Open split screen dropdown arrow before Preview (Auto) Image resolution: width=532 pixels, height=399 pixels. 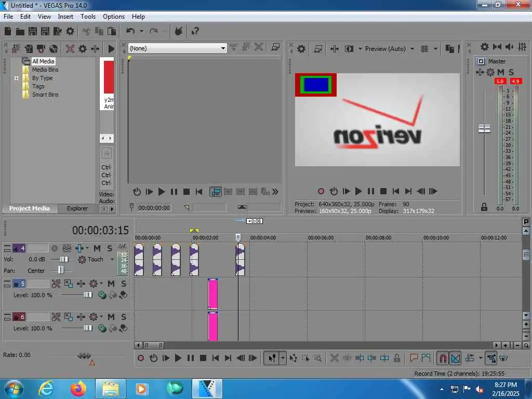point(360,49)
